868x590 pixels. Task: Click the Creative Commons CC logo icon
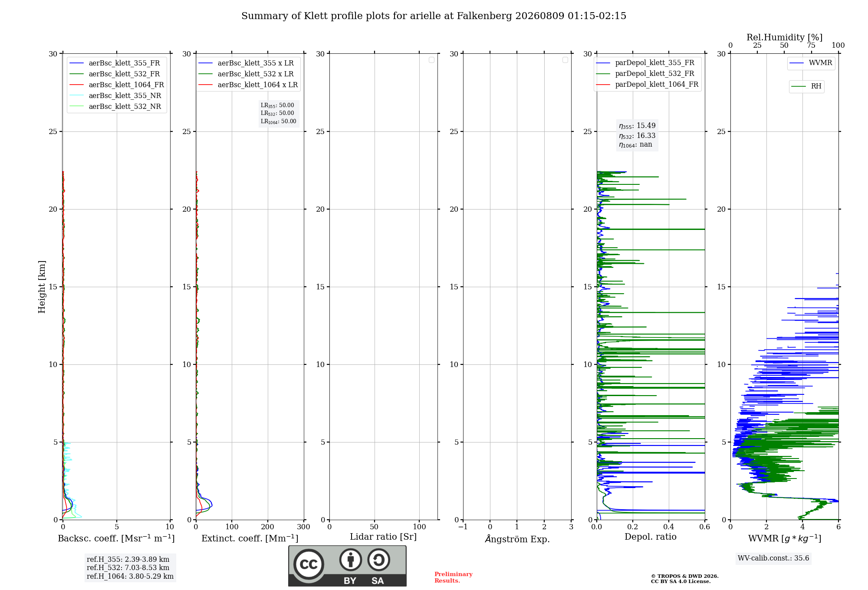tap(309, 564)
